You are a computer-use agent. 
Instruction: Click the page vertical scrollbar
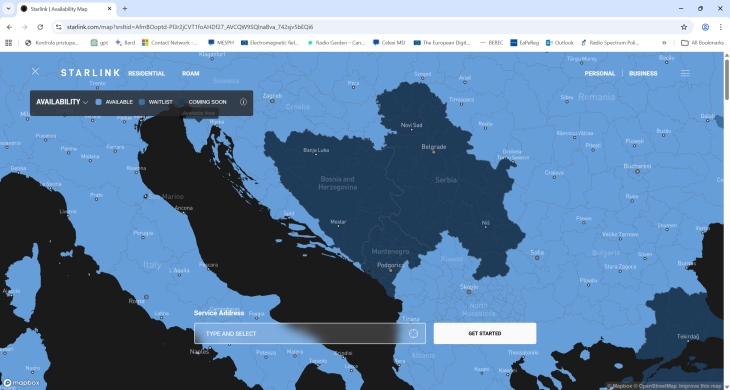click(726, 79)
